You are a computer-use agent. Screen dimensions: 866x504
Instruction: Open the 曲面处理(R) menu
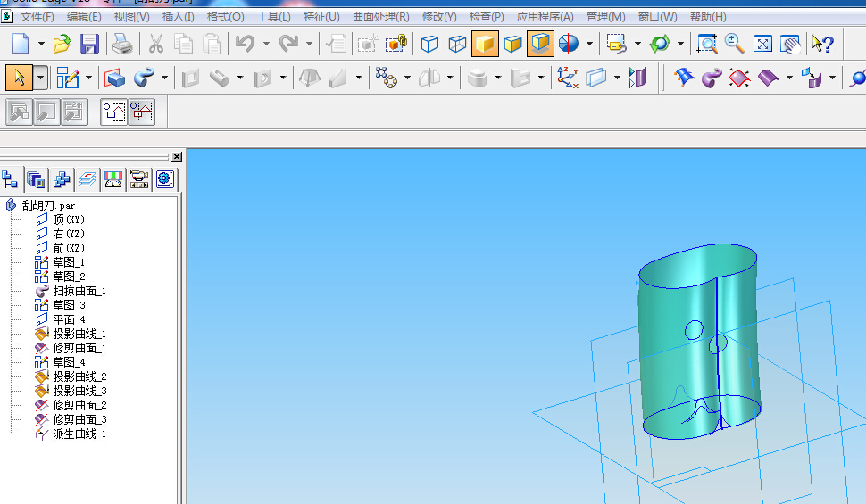[x=380, y=16]
